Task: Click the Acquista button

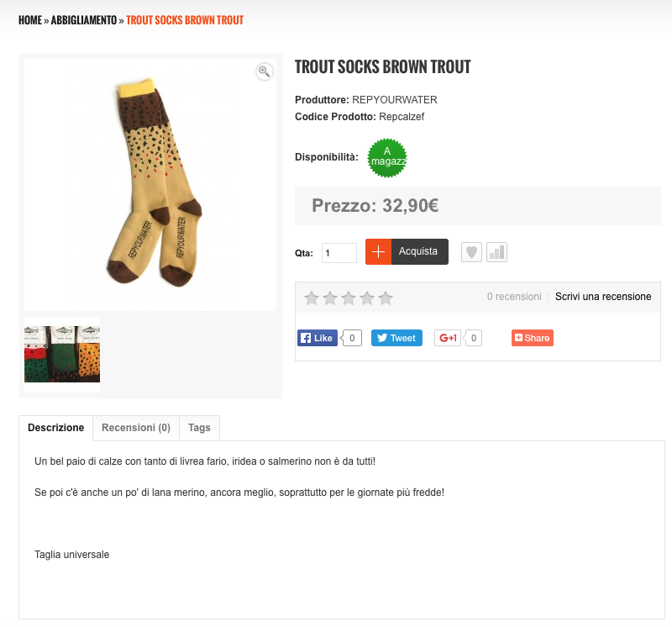Action: [x=419, y=252]
